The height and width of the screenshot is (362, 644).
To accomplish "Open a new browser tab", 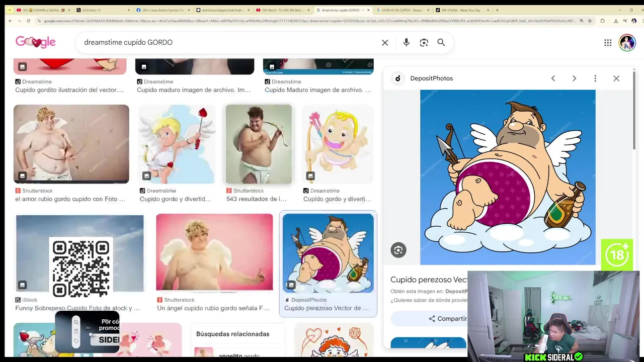I will [497, 10].
